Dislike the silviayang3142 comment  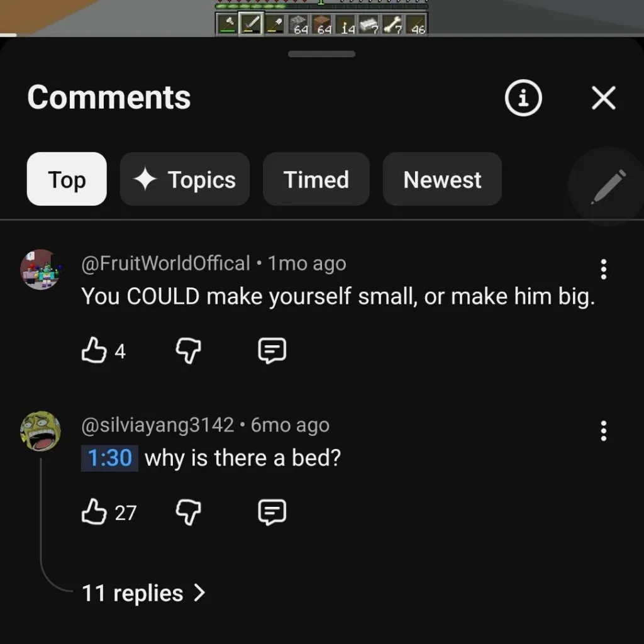click(x=187, y=512)
